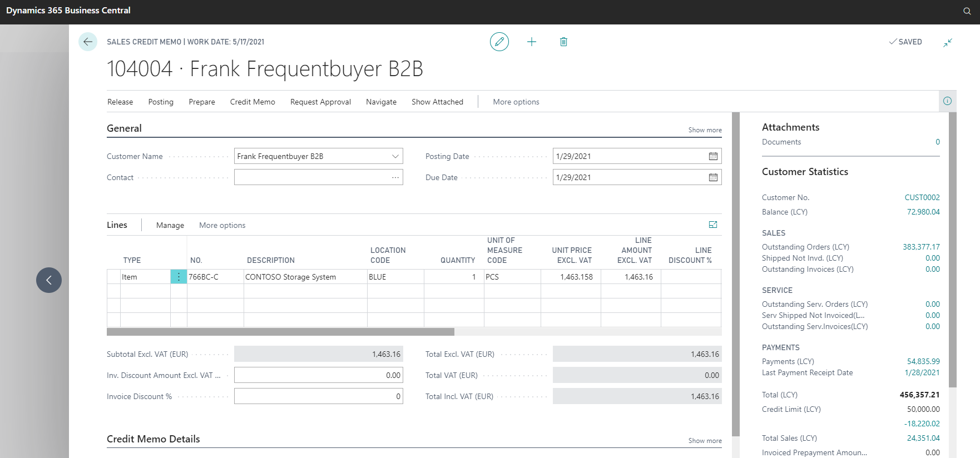Click More options in Lines section
Image resolution: width=980 pixels, height=458 pixels.
[x=222, y=225]
